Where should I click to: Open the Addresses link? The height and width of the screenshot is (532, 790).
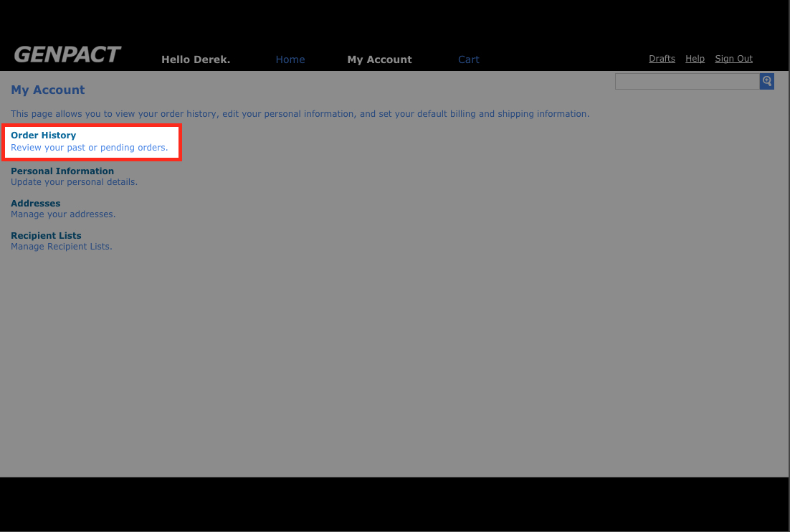(x=35, y=204)
